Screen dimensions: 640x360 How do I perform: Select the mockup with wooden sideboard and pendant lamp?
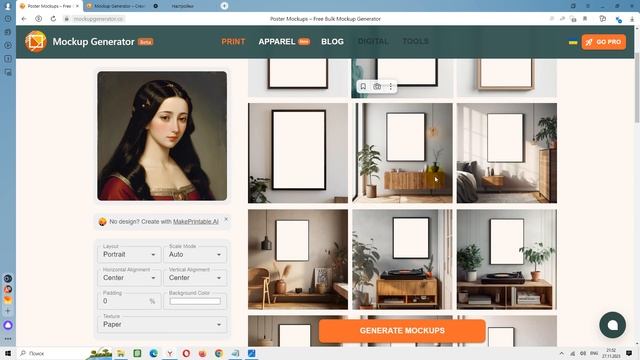[402, 153]
